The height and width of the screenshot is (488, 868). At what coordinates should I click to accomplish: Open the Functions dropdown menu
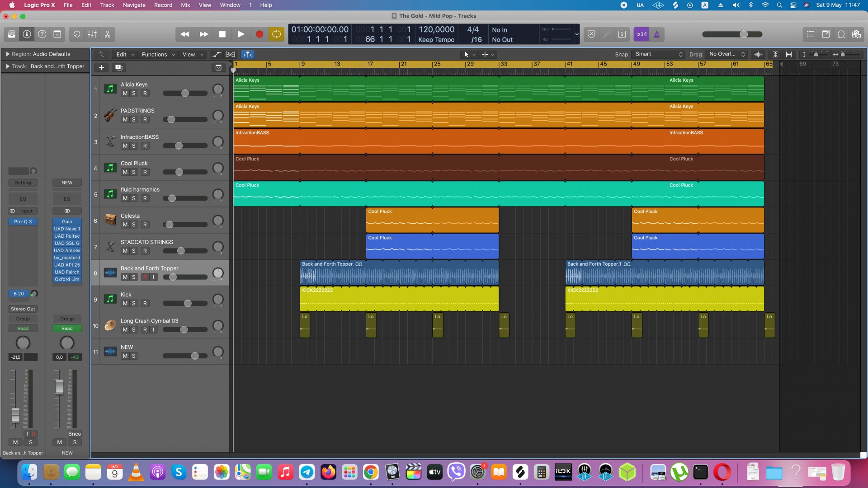[x=158, y=55]
